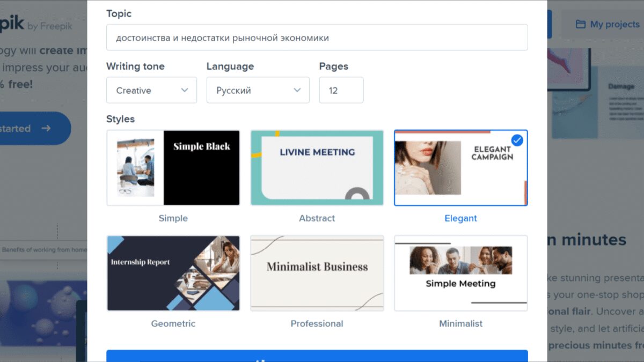Click the Abstract style label

coord(317,218)
